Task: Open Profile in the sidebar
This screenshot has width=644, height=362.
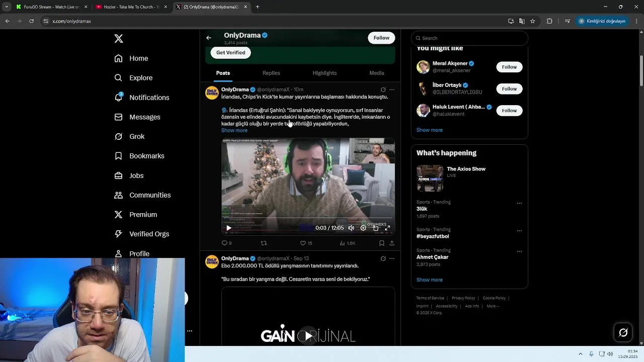Action: (x=132, y=253)
